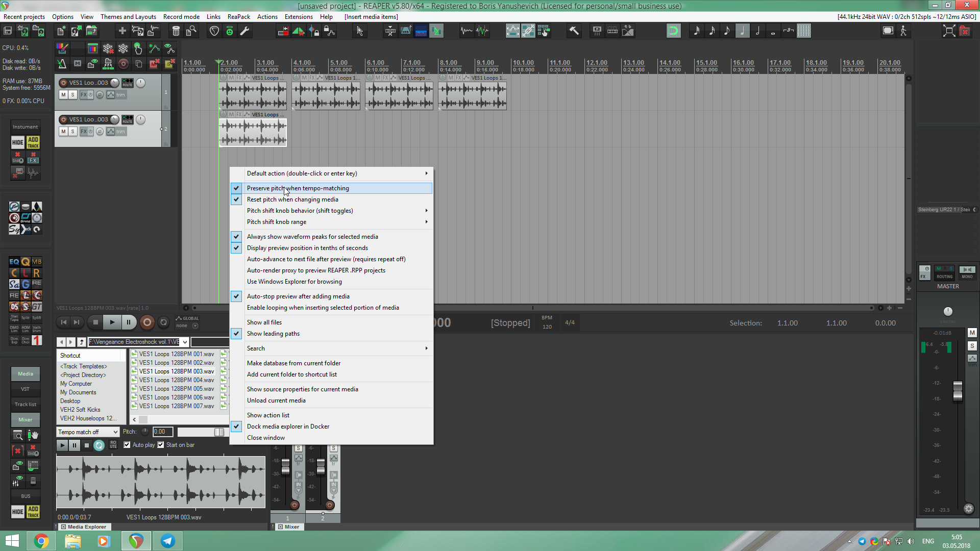This screenshot has height=551, width=980.
Task: Open FX chain on track 1
Action: [83, 95]
